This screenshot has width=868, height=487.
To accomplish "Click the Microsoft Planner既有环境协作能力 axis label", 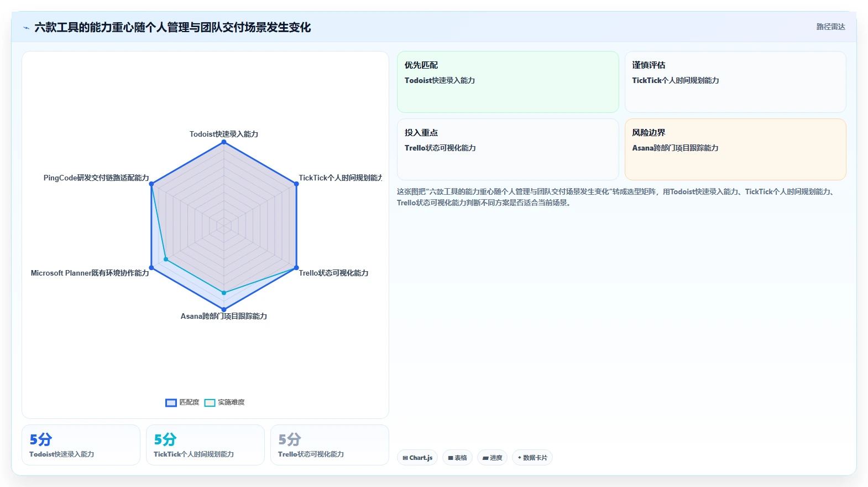I will [x=90, y=273].
